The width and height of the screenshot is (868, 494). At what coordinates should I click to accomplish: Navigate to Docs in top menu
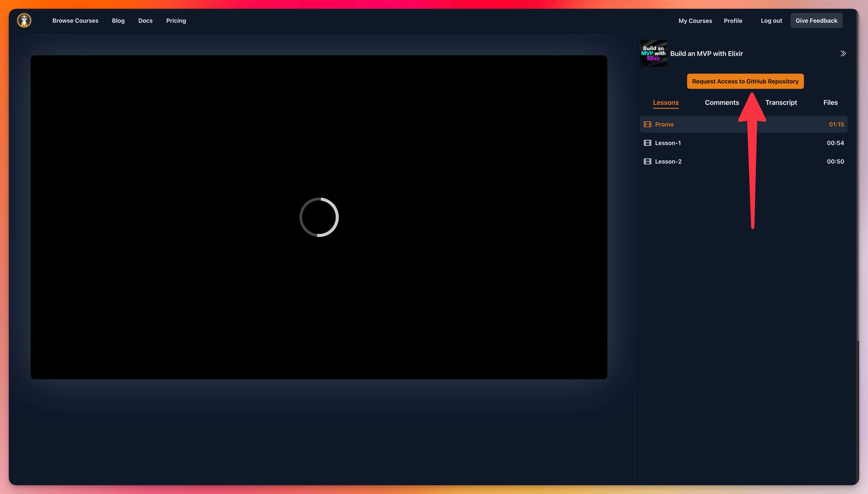(x=145, y=21)
